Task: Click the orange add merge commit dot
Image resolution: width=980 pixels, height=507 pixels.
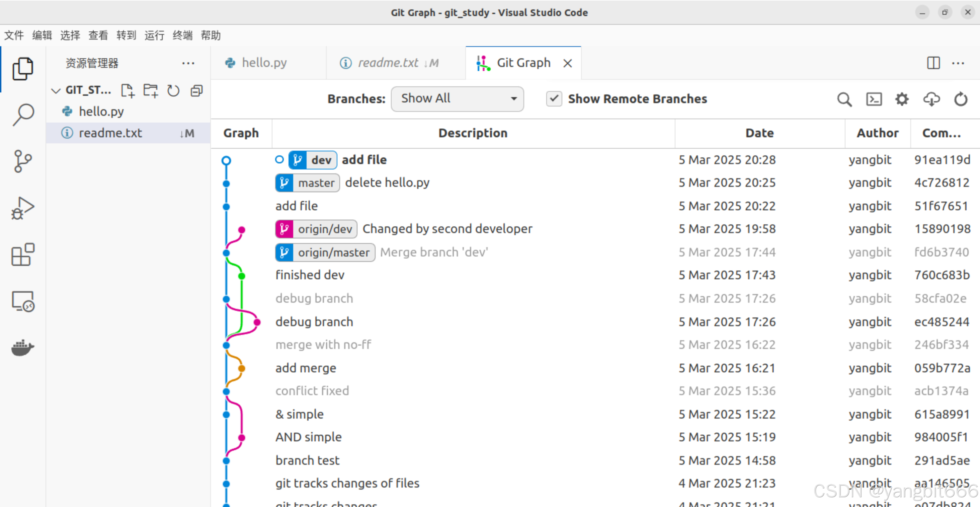Action: (x=242, y=368)
